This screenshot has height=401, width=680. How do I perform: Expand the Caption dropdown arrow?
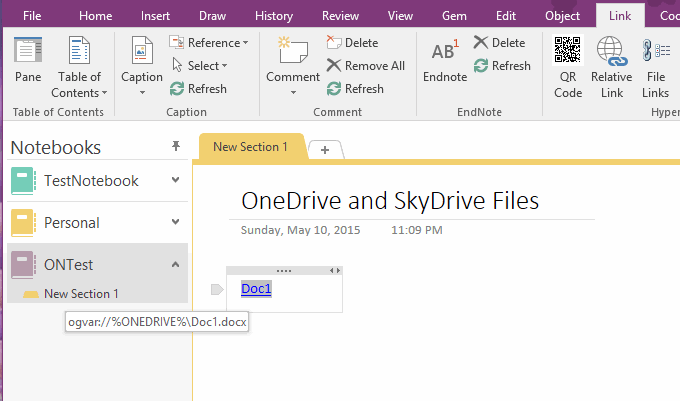coord(142,92)
